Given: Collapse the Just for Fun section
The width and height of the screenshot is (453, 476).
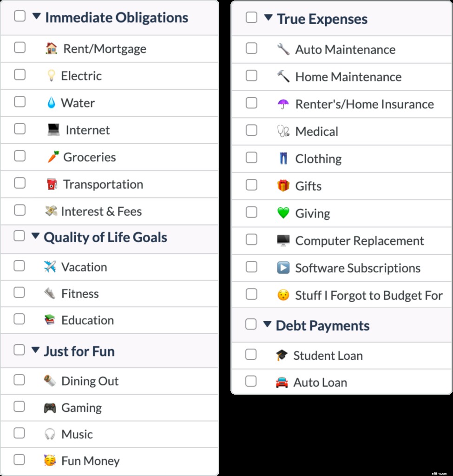Looking at the screenshot, I should 35,351.
